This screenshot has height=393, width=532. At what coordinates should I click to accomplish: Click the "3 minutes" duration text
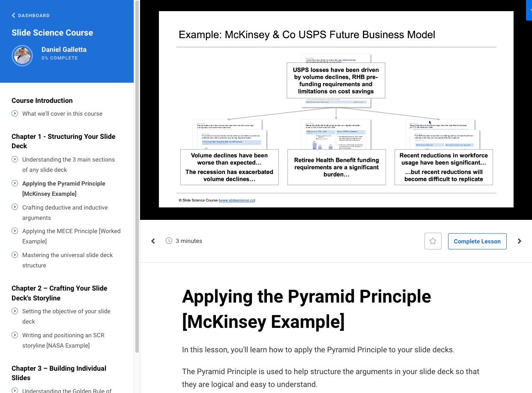[x=189, y=241]
